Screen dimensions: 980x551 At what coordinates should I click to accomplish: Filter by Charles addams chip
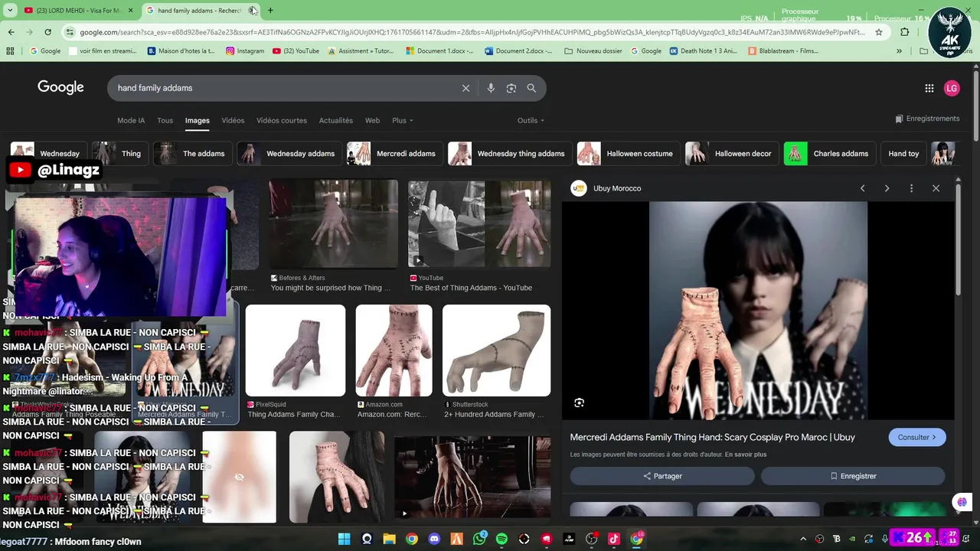click(829, 153)
